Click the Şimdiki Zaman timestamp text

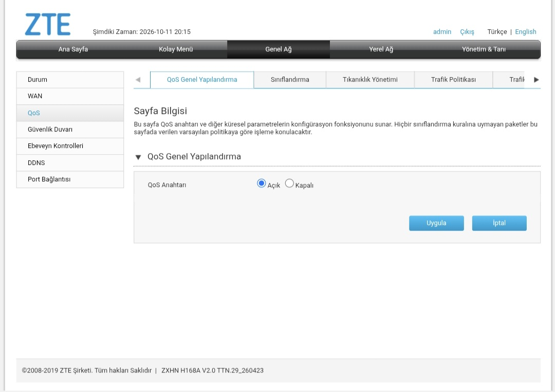click(142, 32)
